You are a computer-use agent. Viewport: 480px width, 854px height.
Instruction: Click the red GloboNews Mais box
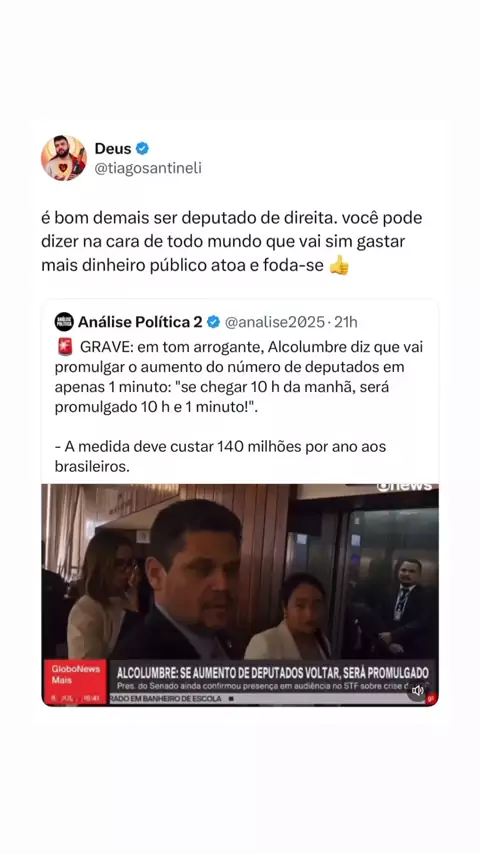[74, 682]
